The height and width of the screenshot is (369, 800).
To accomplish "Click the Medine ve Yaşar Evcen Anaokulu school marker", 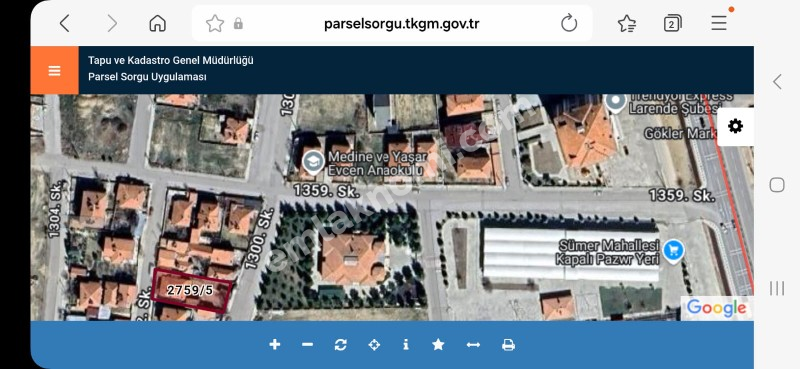I will pos(312,162).
